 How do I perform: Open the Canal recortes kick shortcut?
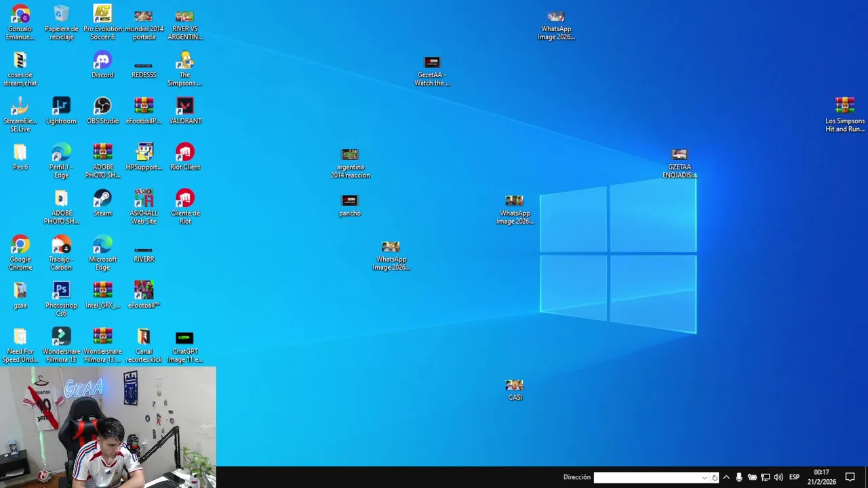pyautogui.click(x=144, y=345)
